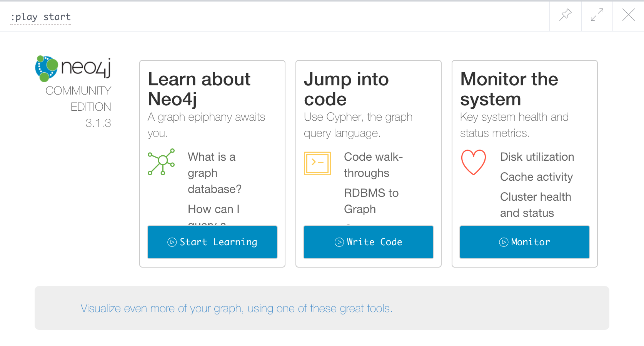Open the Cache activity metric

(536, 177)
